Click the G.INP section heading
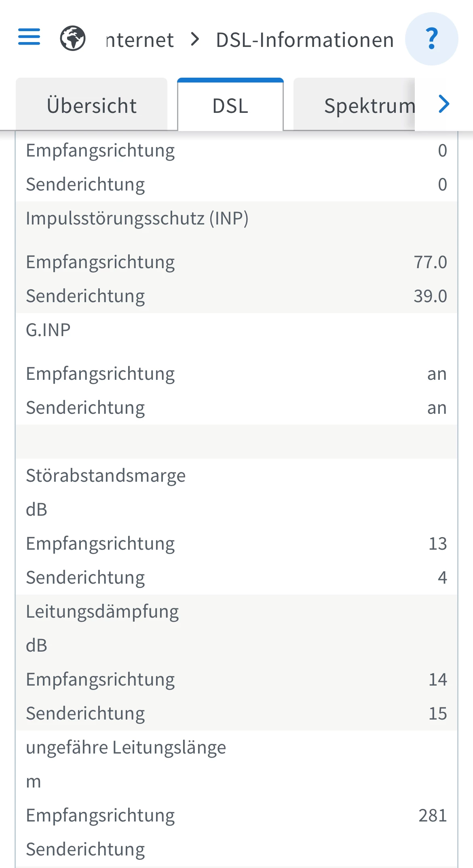Viewport: 473px width, 868px height. (48, 330)
